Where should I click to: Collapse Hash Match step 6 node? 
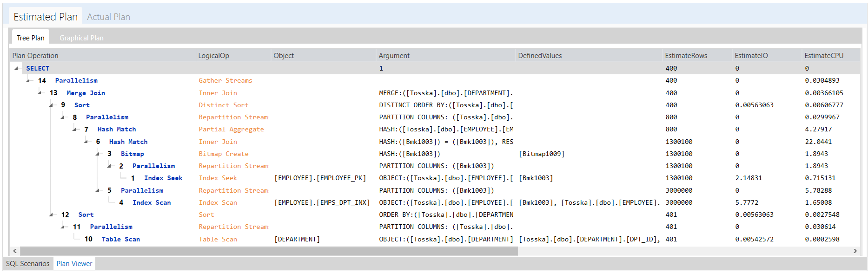coord(86,142)
